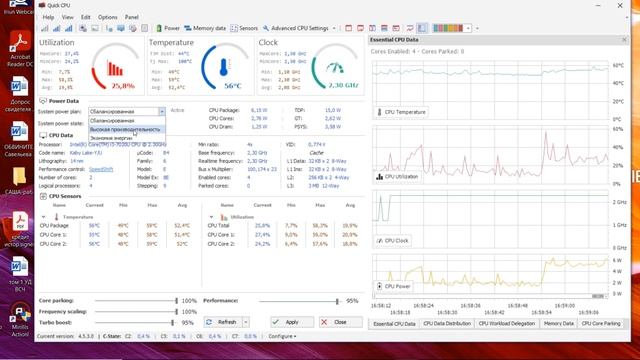Click the CPU Temperature graph legend
Screen dimensions: 640x360
click(401, 112)
